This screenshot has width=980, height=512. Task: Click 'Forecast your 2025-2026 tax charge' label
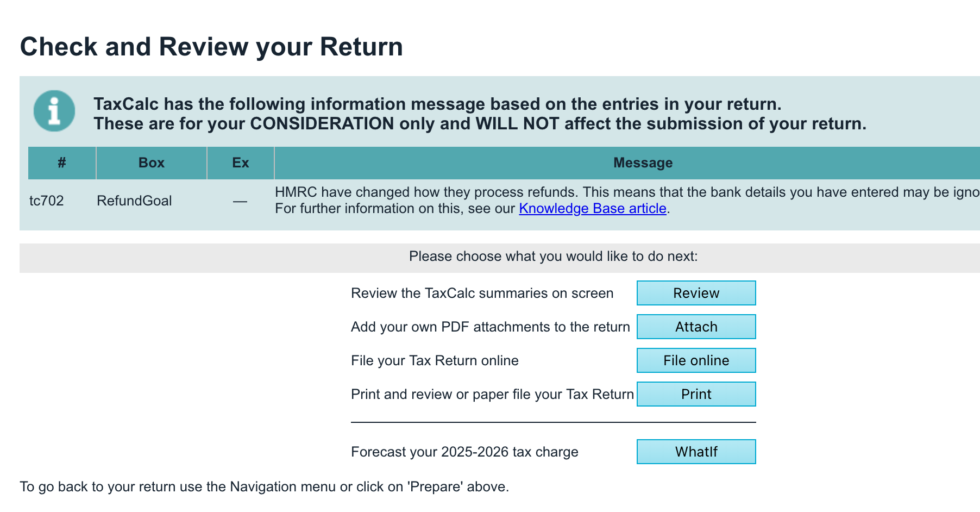(464, 452)
